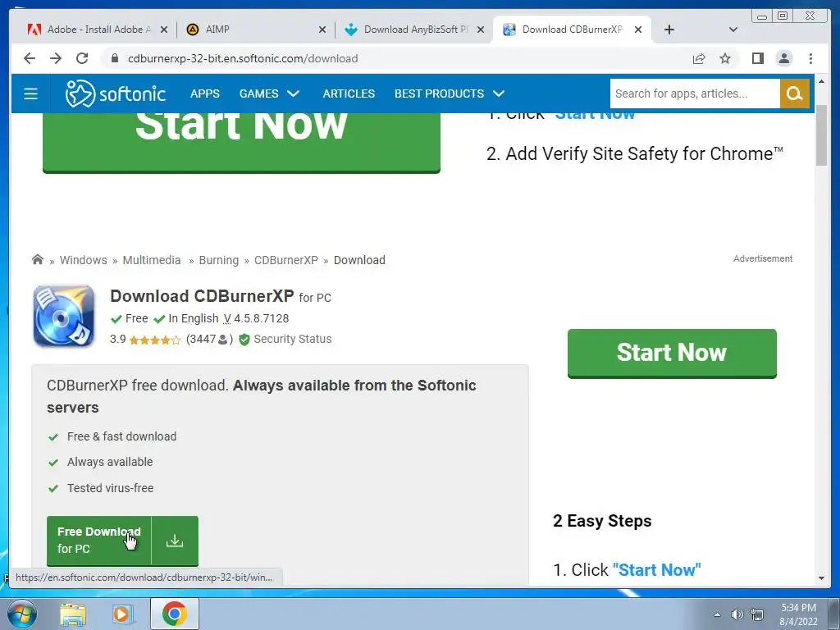This screenshot has height=630, width=840.
Task: Open the Softonic hamburger menu
Action: 30,94
